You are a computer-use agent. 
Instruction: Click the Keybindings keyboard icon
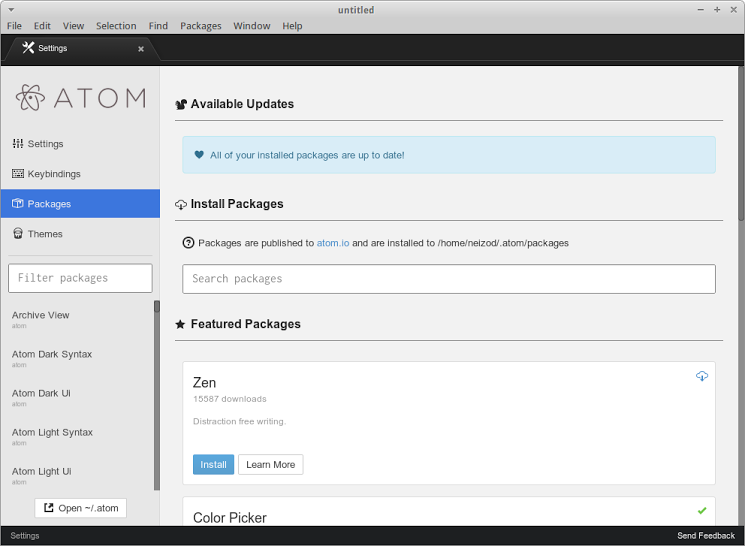[18, 173]
